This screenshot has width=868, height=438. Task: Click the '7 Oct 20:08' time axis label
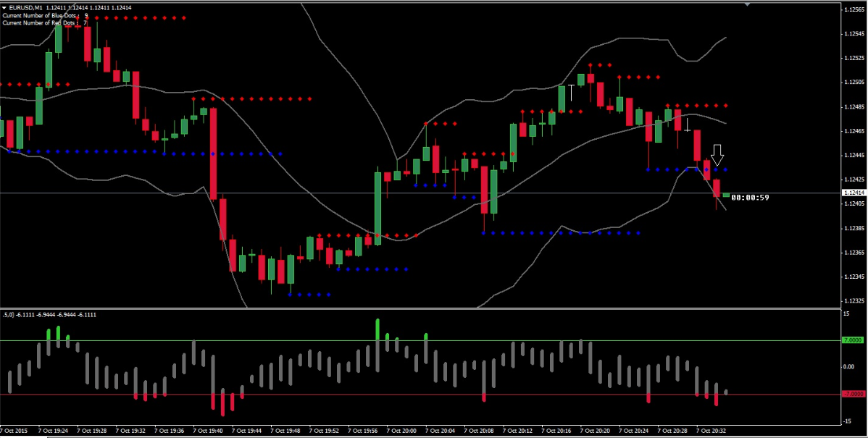coord(480,430)
